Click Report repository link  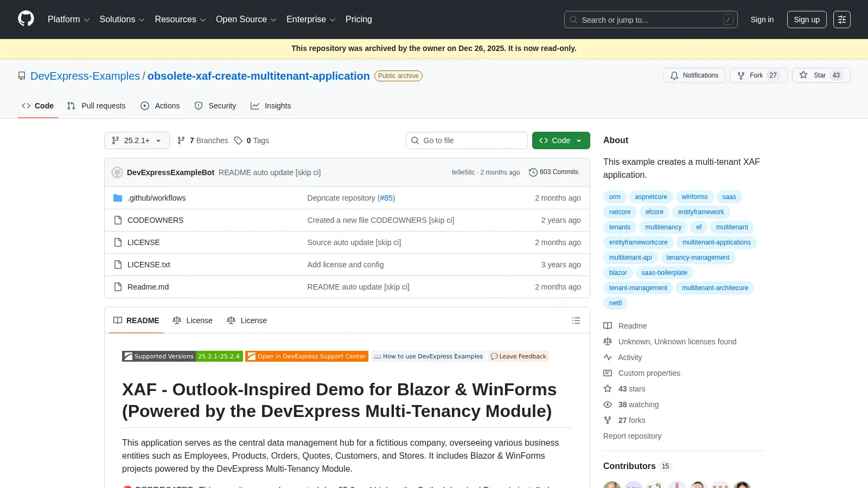point(632,436)
